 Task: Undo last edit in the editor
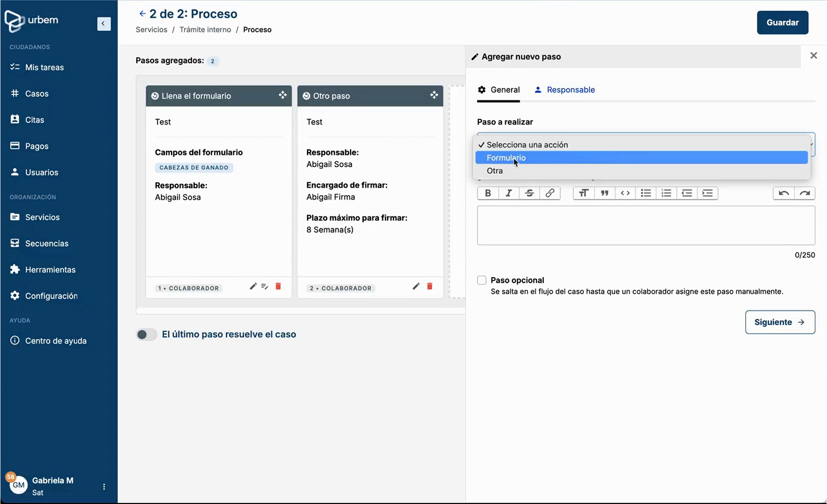(x=784, y=193)
